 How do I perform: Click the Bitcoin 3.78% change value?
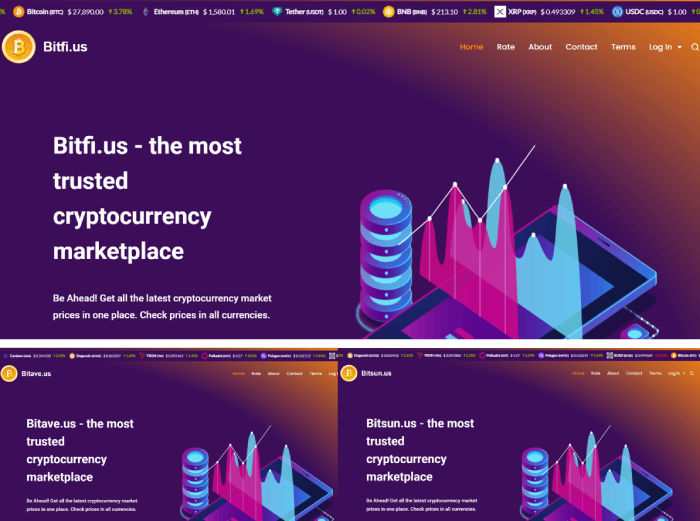click(120, 12)
